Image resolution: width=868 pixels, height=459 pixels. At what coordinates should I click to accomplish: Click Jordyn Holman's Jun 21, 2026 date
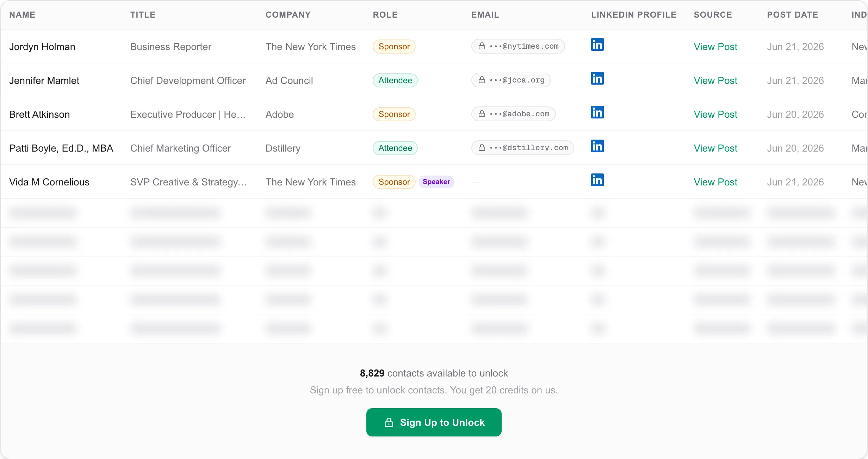click(x=795, y=47)
